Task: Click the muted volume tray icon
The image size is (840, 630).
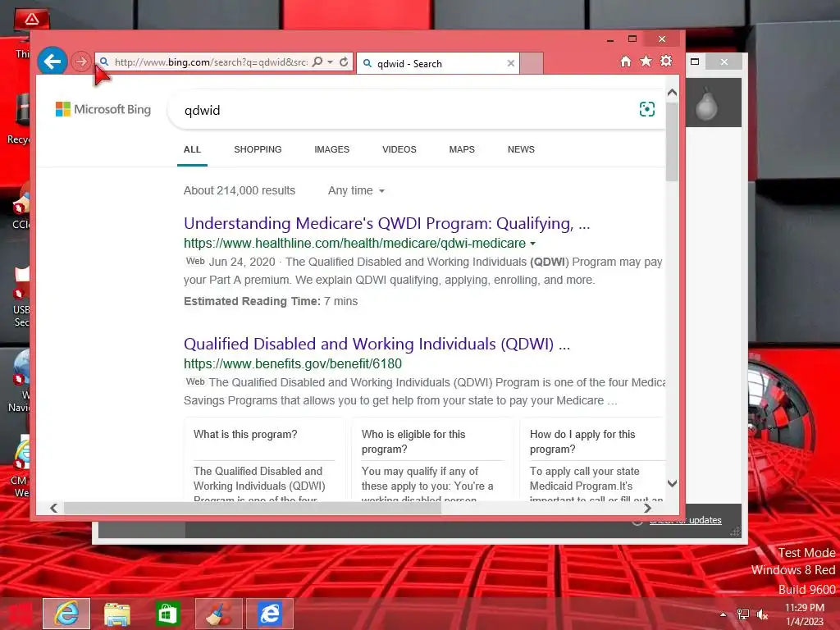Action: (x=762, y=614)
